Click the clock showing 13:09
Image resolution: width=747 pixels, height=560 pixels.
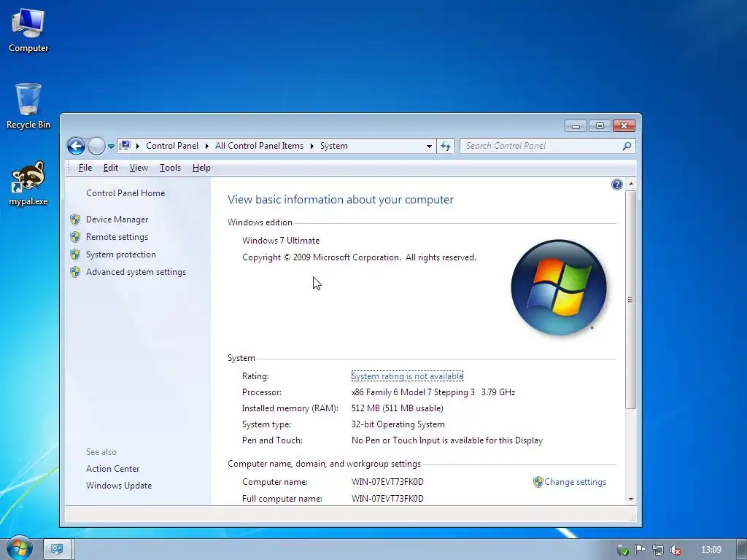click(x=711, y=550)
